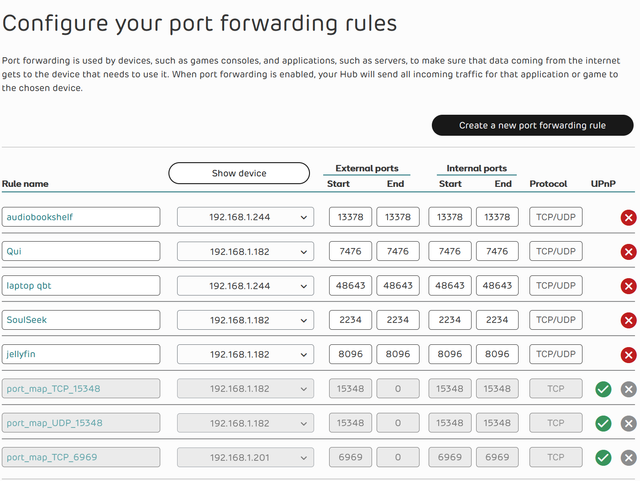Expand device dropdown for laptop qbt rule

pyautogui.click(x=245, y=285)
